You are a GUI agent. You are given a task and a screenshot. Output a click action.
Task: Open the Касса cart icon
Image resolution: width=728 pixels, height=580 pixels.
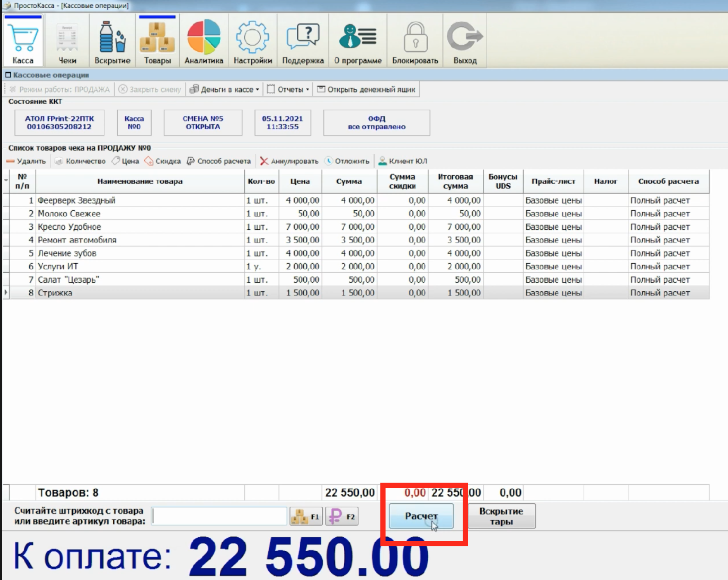(23, 41)
